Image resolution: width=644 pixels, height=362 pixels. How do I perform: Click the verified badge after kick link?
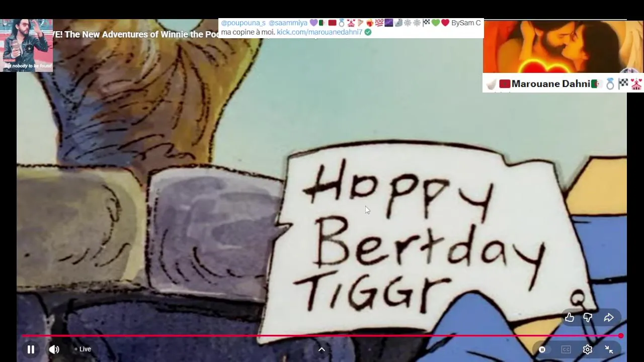368,32
